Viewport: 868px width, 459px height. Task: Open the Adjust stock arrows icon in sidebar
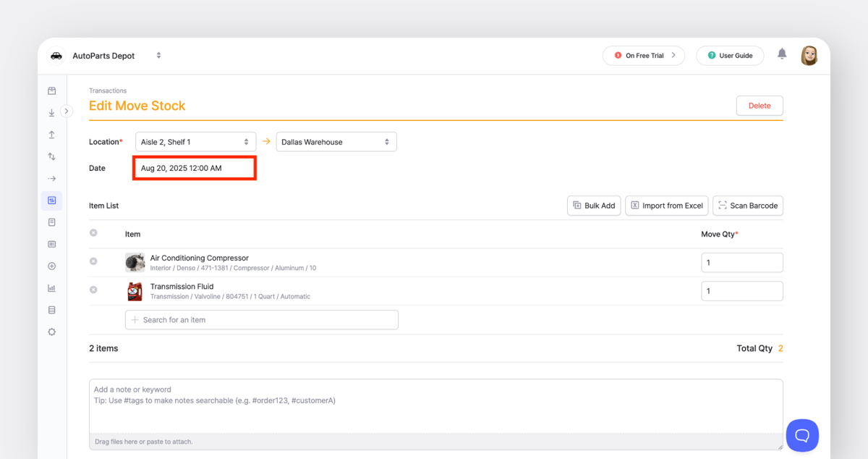(x=51, y=156)
